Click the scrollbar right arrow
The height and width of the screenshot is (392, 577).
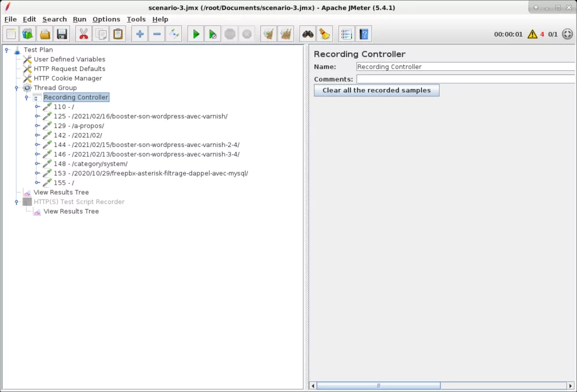(x=570, y=386)
